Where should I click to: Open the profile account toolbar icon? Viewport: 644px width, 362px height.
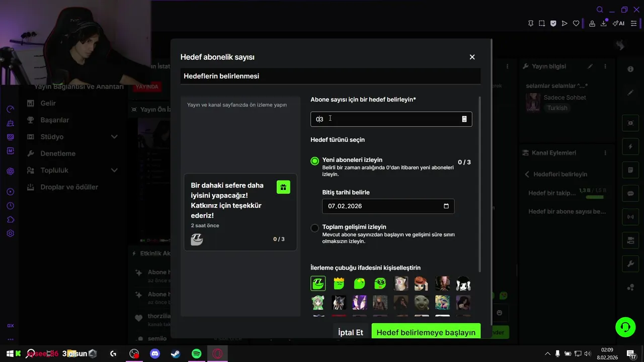click(x=592, y=23)
